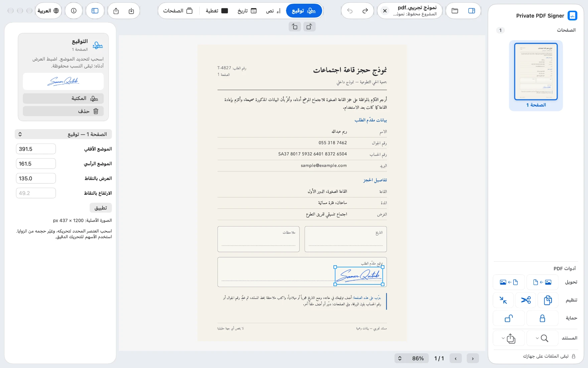
Task: Toggle the right sidebar panel icon
Action: (x=472, y=11)
